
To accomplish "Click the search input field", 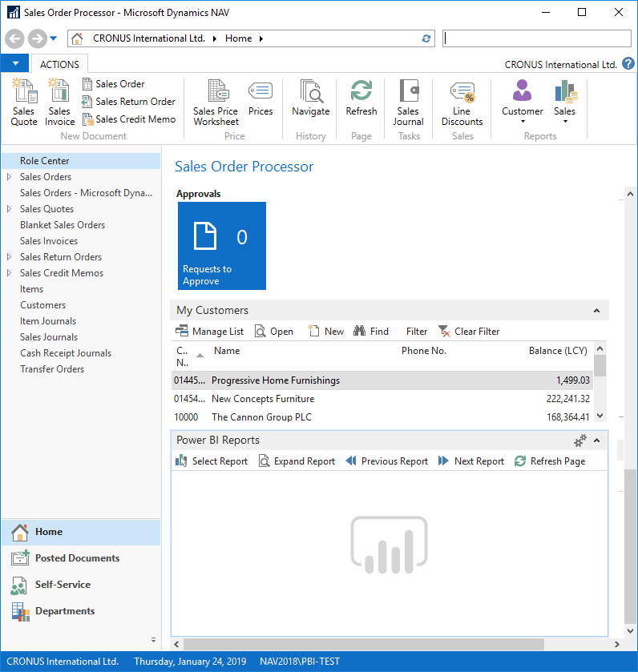I will (537, 38).
